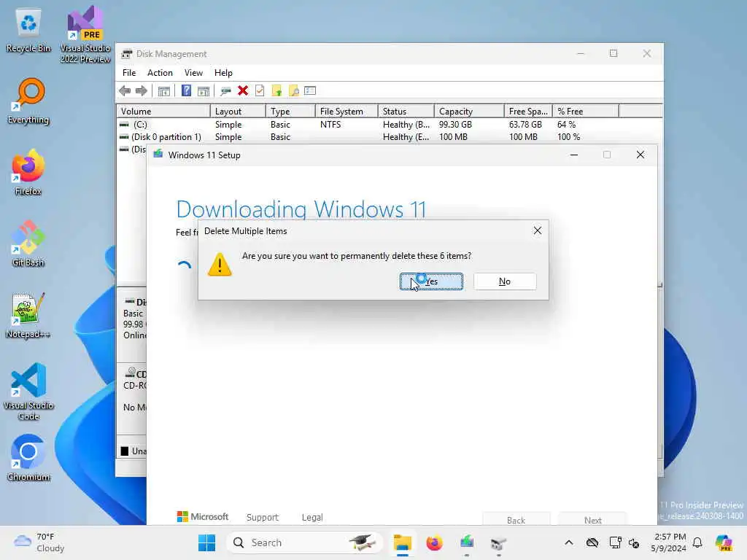747x560 pixels.
Task: Click Show/Hide Action Pane toolbar icon
Action: (x=204, y=91)
